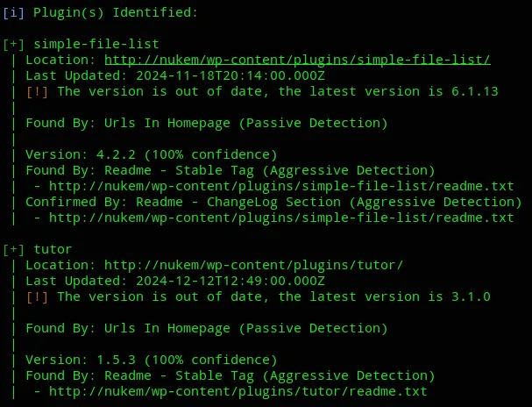
Task: Click the [i] info marker before Plugin(s) Identified
Action: (x=13, y=12)
